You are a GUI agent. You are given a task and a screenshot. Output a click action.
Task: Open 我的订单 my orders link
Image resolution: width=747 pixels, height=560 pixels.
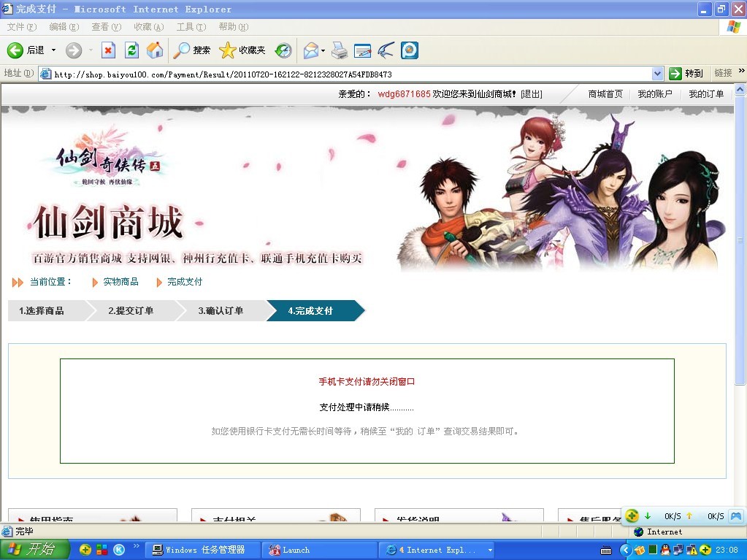click(706, 93)
